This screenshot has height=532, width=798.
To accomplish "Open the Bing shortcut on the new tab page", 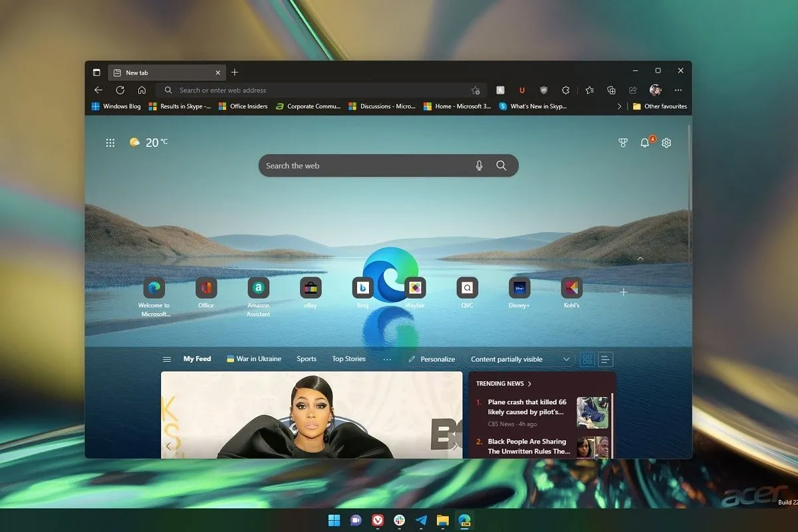I will pos(362,288).
